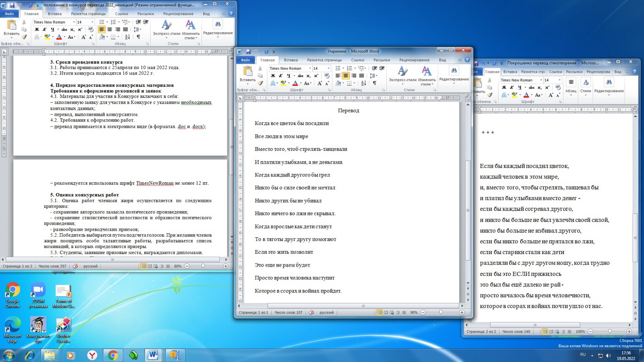This screenshot has width=644, height=362.
Task: Open Изменить стили menu in Умрихина window
Action: coord(426,75)
